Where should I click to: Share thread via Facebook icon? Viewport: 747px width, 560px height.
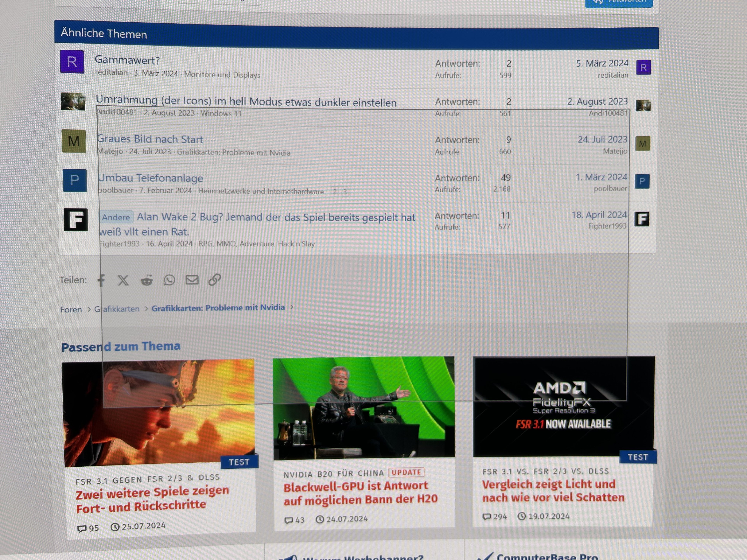101,280
